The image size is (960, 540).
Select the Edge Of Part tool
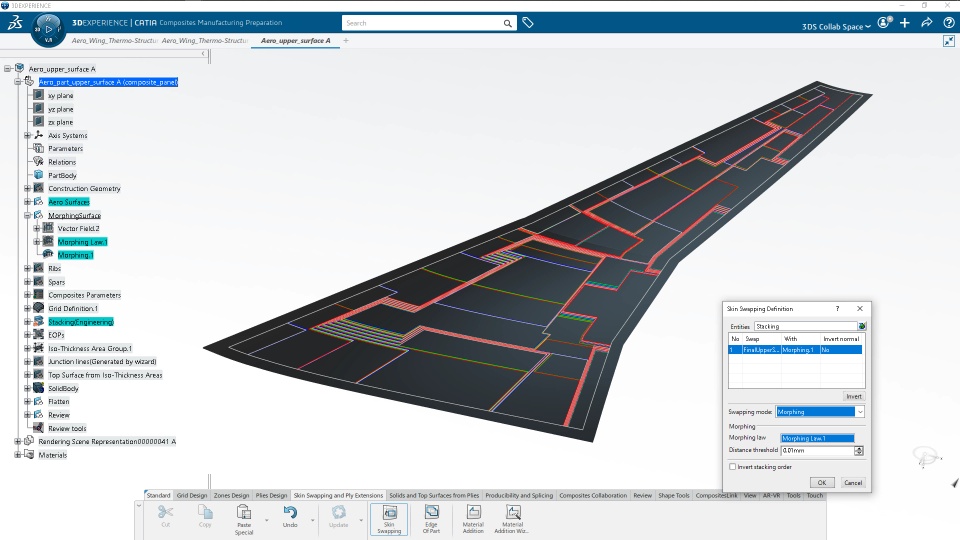coord(431,519)
